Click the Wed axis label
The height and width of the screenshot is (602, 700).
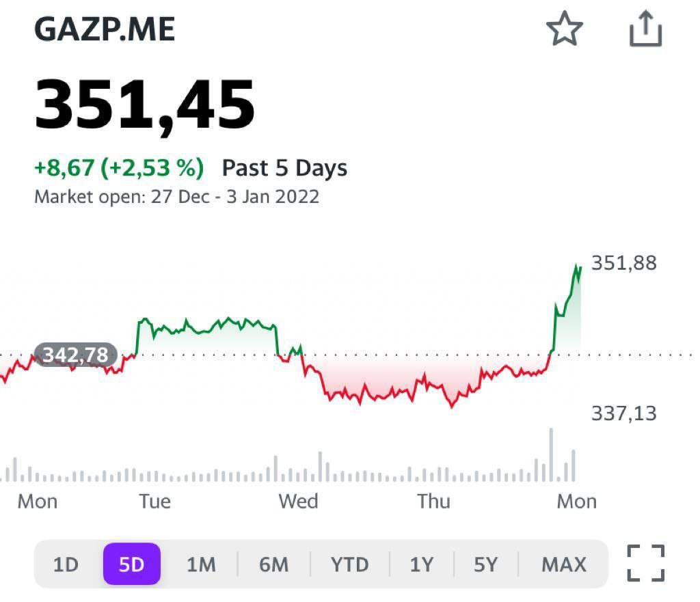(298, 502)
